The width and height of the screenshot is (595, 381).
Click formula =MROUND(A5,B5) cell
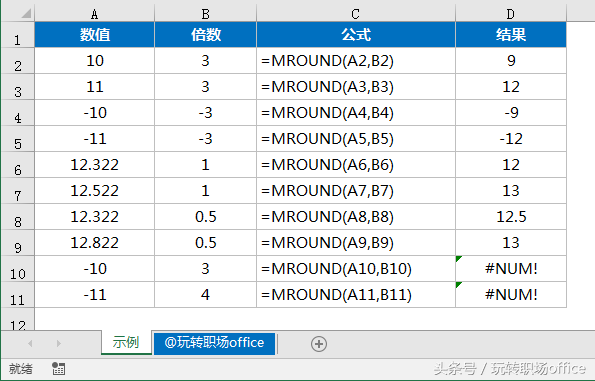click(x=356, y=139)
